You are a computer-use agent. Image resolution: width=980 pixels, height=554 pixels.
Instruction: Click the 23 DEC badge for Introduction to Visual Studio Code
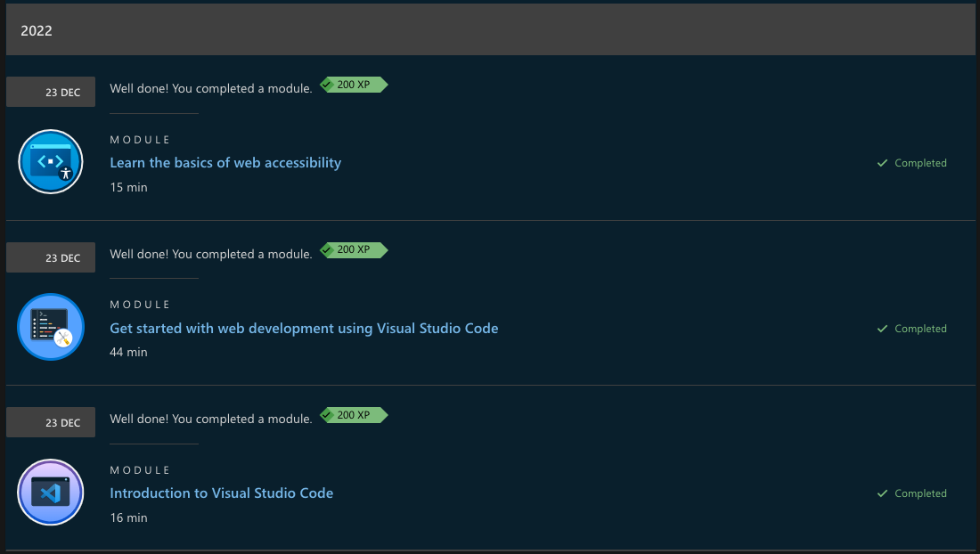point(51,423)
